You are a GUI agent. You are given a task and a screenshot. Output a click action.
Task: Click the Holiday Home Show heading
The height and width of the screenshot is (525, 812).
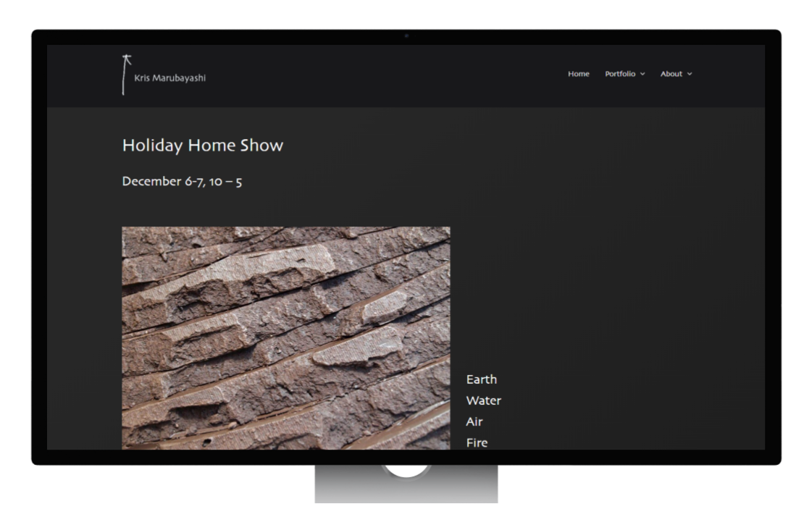point(202,146)
